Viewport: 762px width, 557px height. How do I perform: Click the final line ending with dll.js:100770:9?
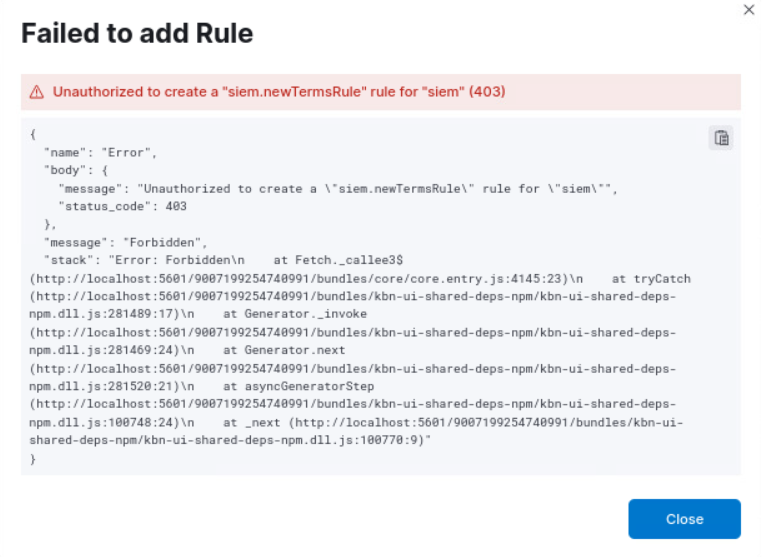click(230, 440)
